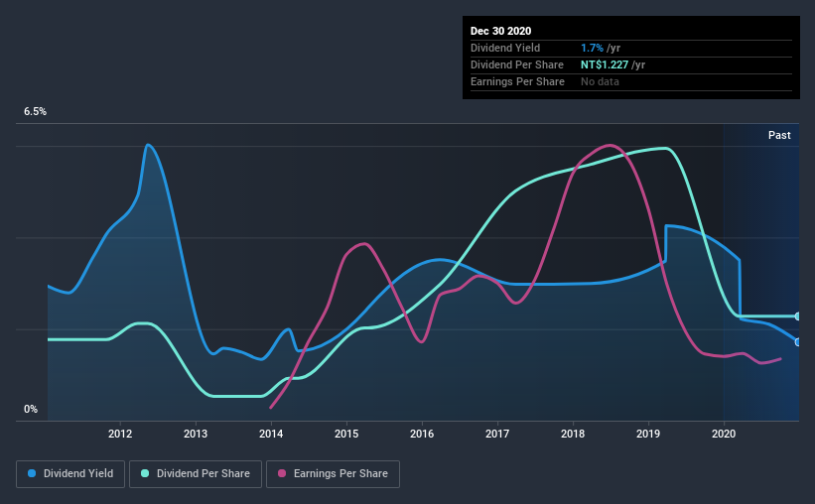Screen dimensions: 815x504
Task: Click the Dec 30 2020 tooltip date
Action: [500, 31]
